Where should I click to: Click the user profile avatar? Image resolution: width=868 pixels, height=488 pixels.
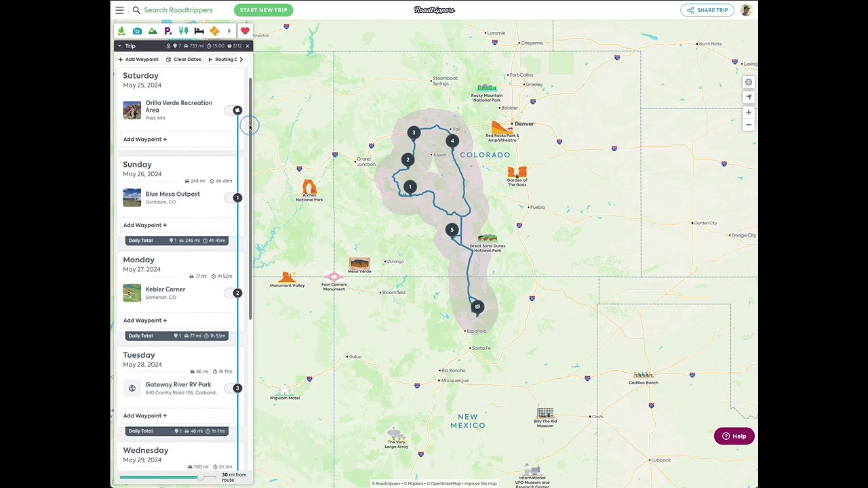[x=746, y=10]
